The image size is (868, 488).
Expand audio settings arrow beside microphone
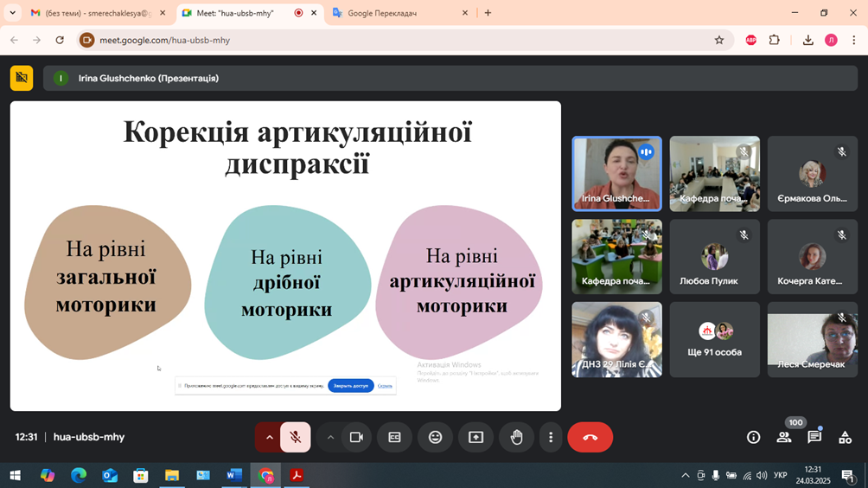pyautogui.click(x=269, y=438)
